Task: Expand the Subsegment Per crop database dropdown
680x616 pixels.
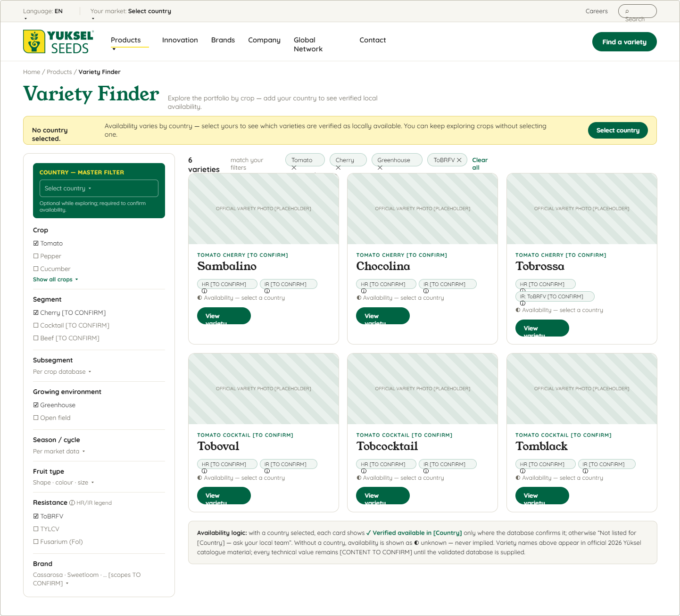Action: (x=62, y=372)
